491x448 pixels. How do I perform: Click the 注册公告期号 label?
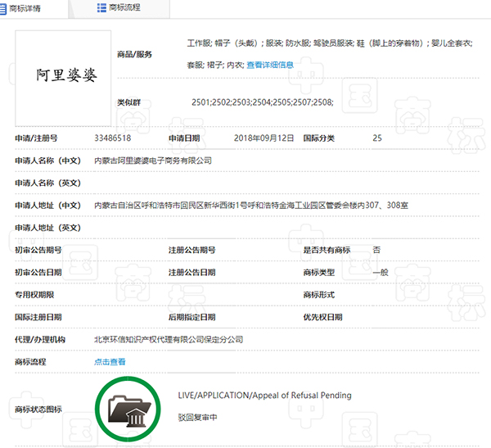point(192,250)
